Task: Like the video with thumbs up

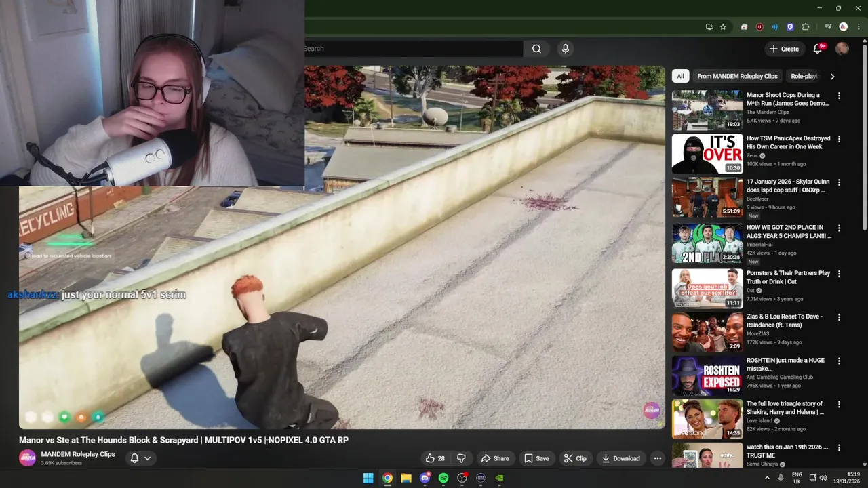Action: pyautogui.click(x=435, y=458)
